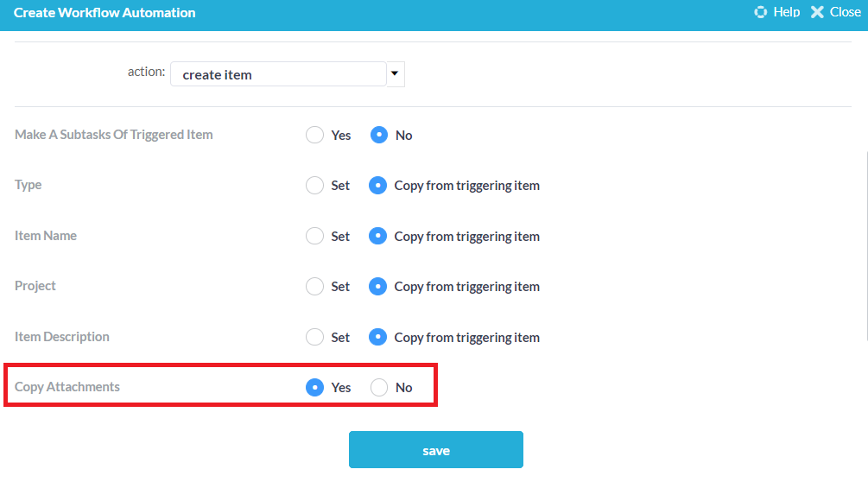
Task: Click the Close X icon
Action: coord(817,12)
